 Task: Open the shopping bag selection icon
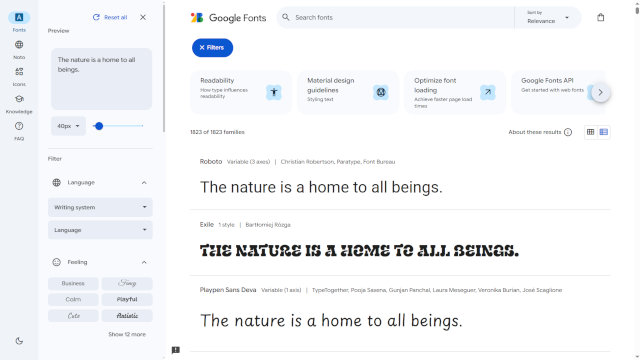click(600, 17)
